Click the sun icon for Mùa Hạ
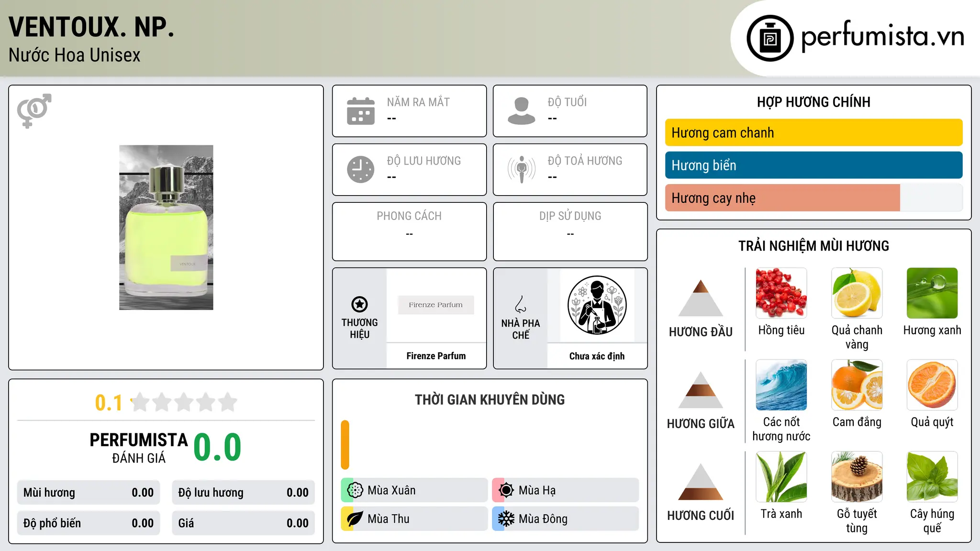 tap(506, 490)
